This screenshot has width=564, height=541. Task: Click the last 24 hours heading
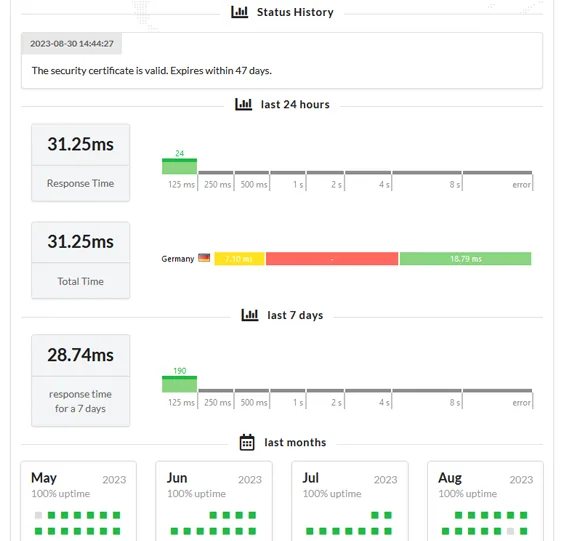coord(295,104)
